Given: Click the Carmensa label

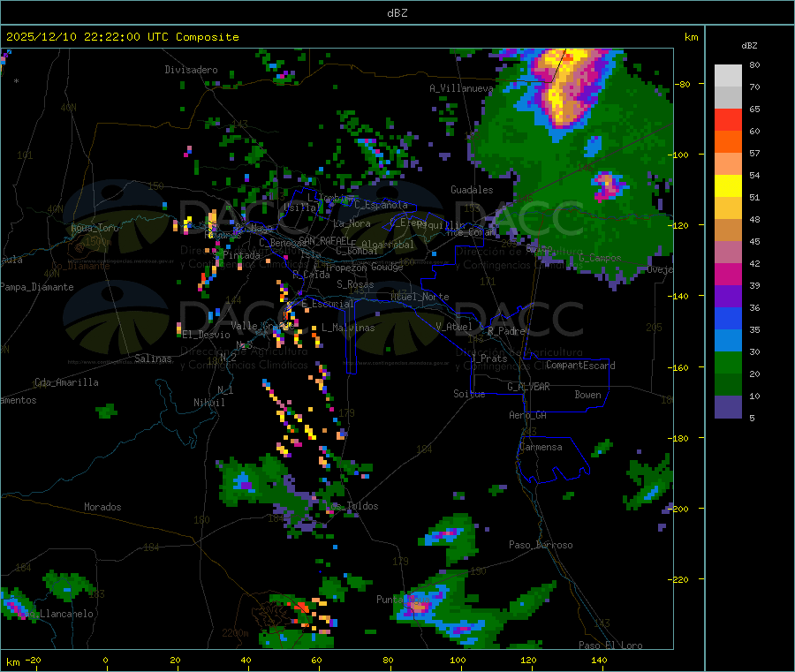Looking at the screenshot, I should tap(541, 447).
